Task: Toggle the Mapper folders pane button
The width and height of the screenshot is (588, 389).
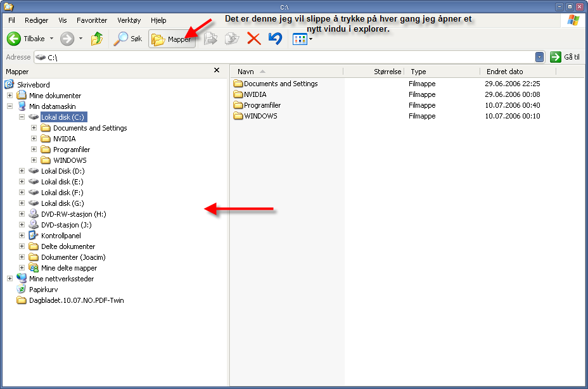Action: click(172, 39)
